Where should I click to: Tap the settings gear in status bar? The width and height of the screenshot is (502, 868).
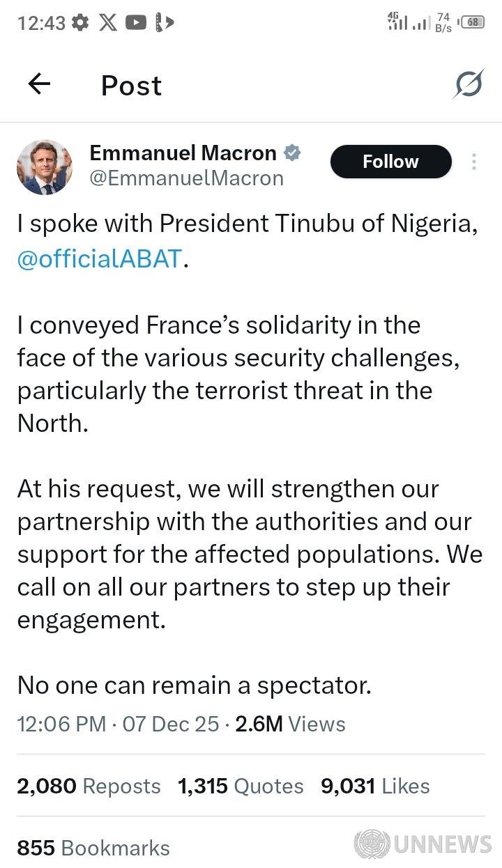coord(81,23)
